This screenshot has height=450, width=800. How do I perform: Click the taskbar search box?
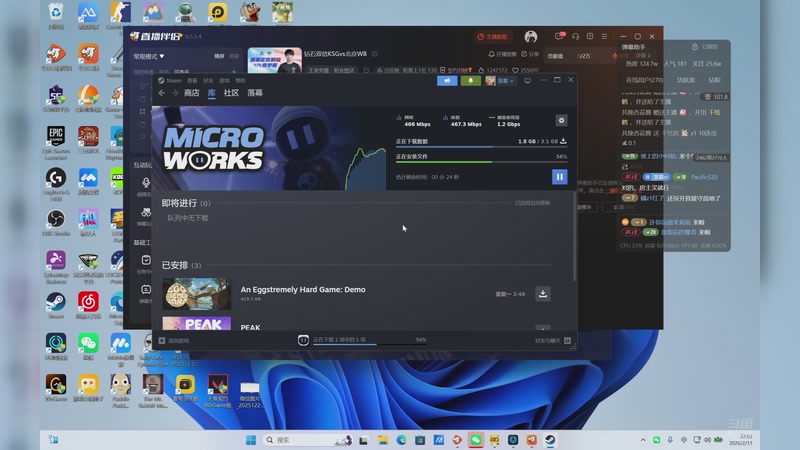coord(308,440)
